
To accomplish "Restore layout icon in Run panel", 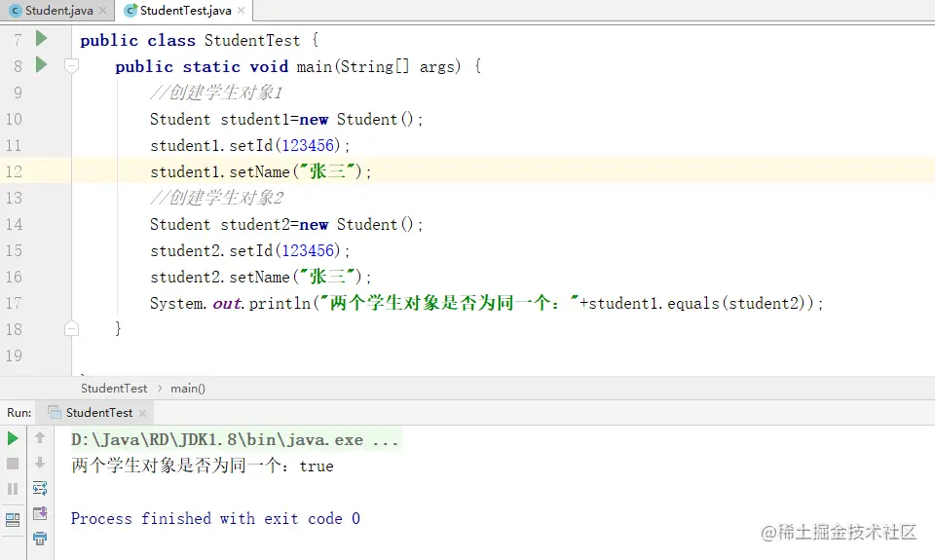I will click(13, 520).
